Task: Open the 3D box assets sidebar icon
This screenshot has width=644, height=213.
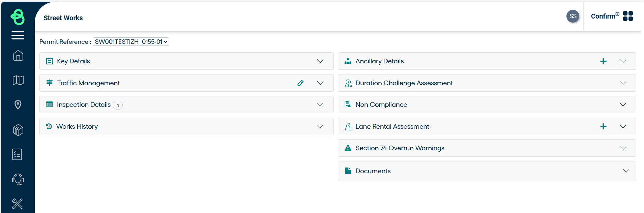Action: [18, 130]
